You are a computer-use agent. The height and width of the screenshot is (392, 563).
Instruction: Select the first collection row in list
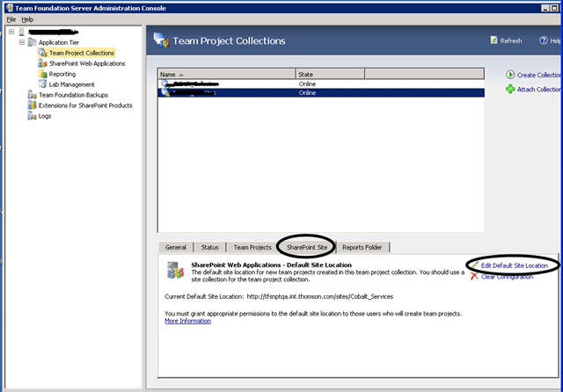pyautogui.click(x=321, y=83)
